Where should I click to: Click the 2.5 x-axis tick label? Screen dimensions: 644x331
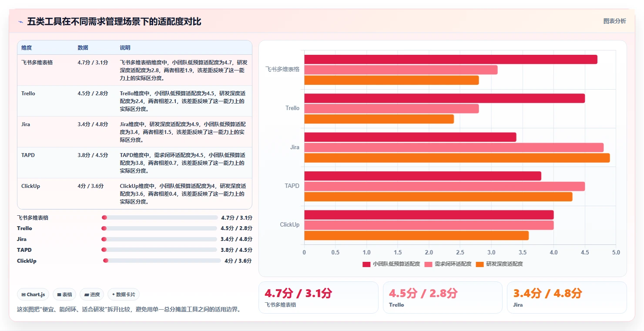460,252
